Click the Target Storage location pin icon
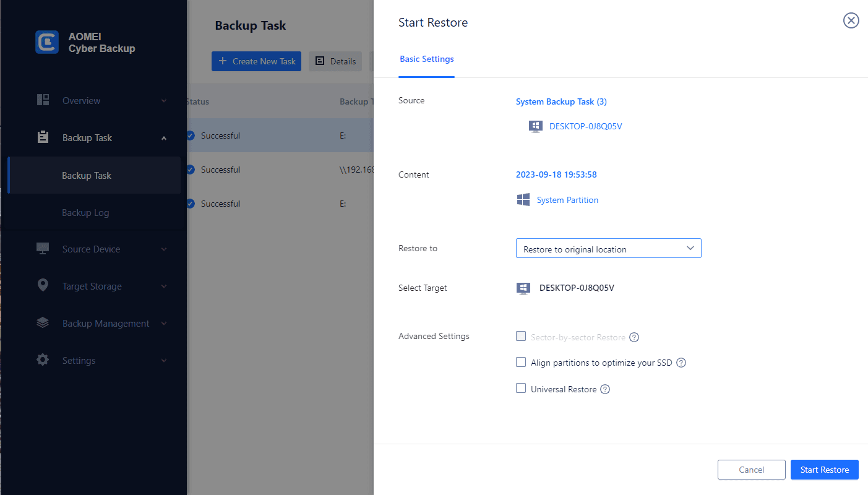 tap(43, 285)
